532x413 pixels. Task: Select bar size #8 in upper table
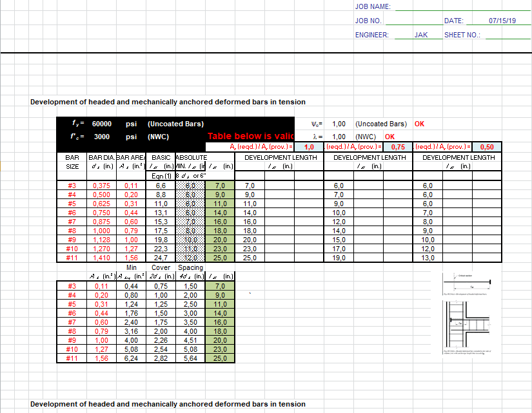click(x=72, y=231)
